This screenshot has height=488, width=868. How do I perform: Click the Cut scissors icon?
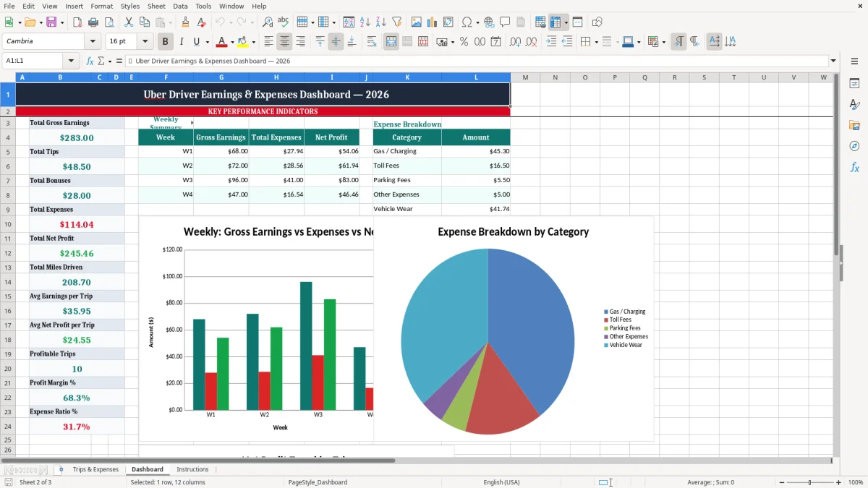coord(128,22)
